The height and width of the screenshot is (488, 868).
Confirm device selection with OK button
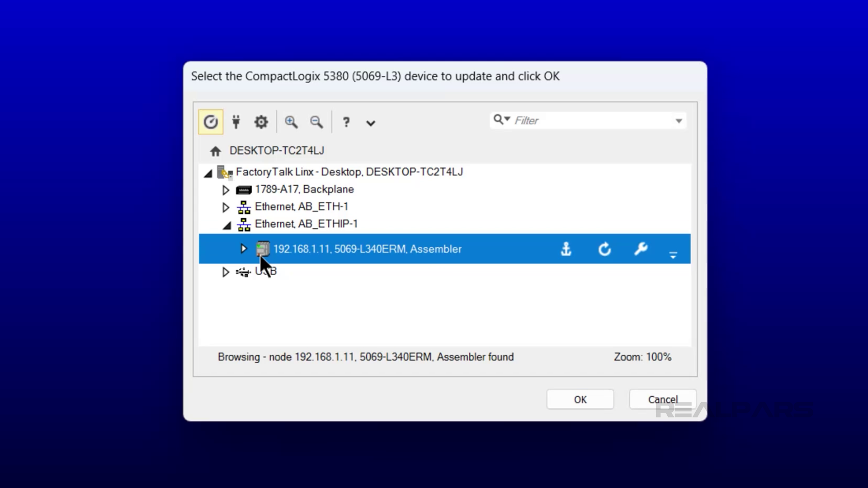[x=580, y=399]
